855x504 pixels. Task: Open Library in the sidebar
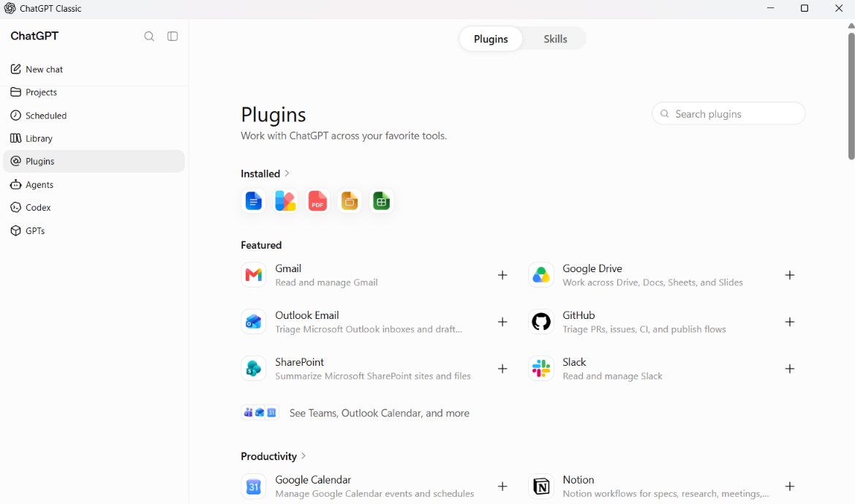[x=94, y=138]
